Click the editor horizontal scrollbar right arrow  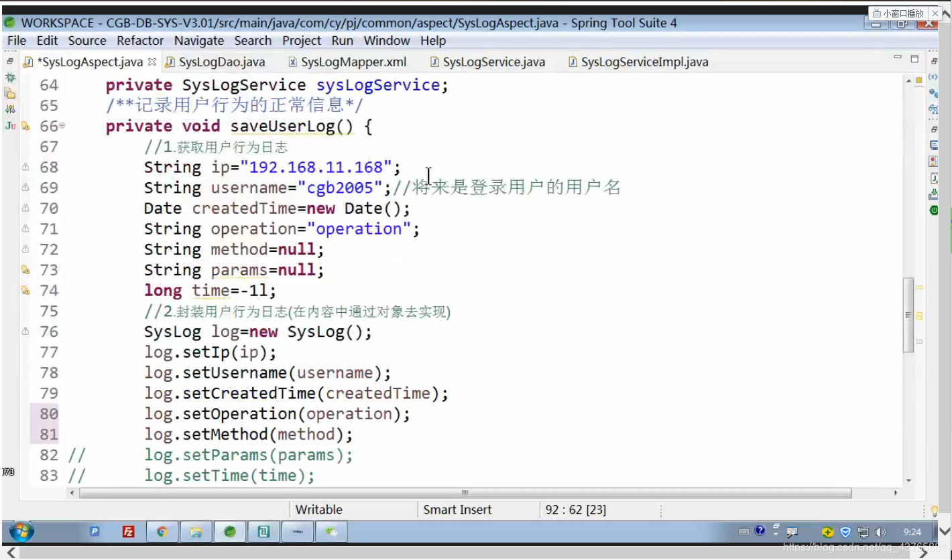click(896, 493)
